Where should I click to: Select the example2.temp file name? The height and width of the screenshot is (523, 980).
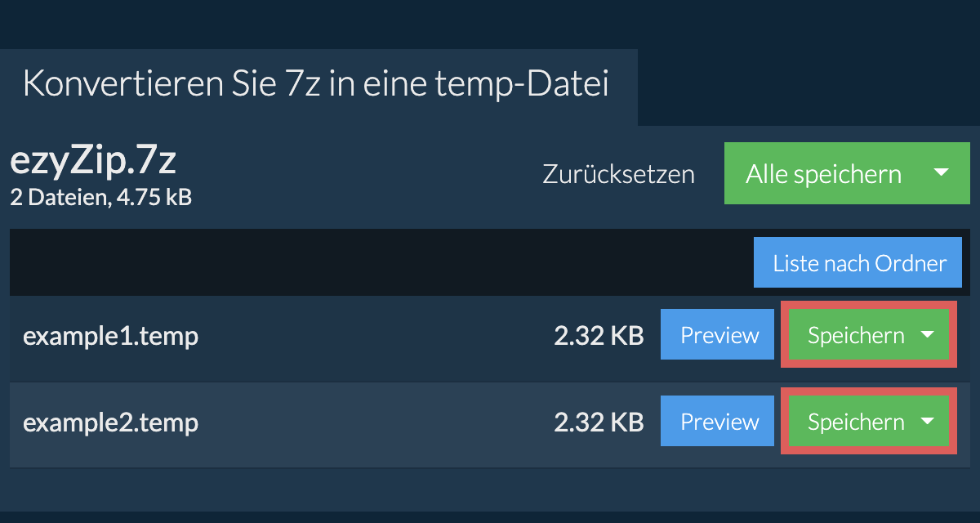[110, 422]
